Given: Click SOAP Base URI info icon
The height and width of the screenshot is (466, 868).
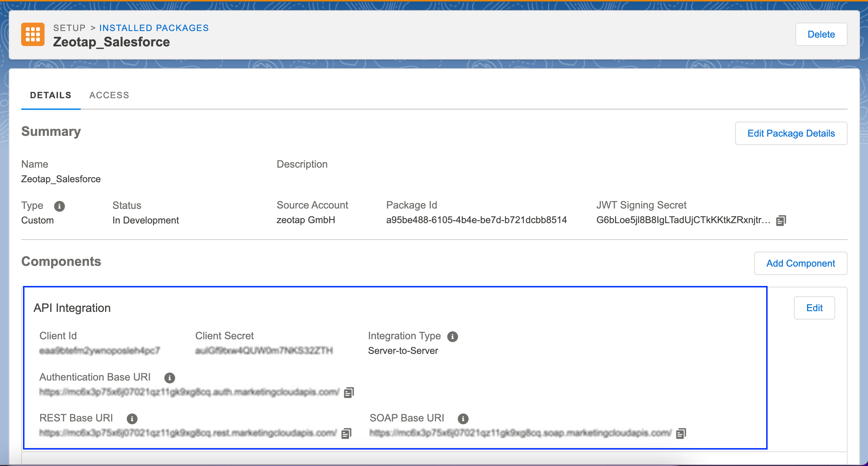Looking at the screenshot, I should point(463,419).
